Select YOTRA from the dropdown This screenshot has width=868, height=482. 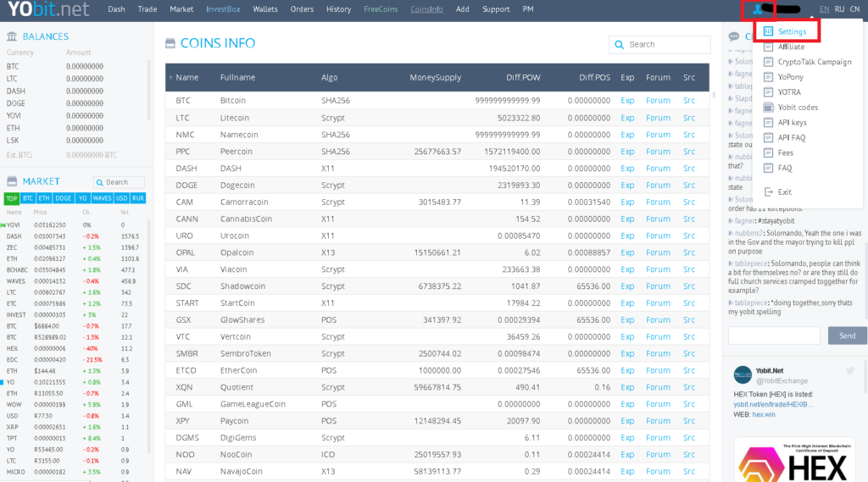pyautogui.click(x=789, y=92)
